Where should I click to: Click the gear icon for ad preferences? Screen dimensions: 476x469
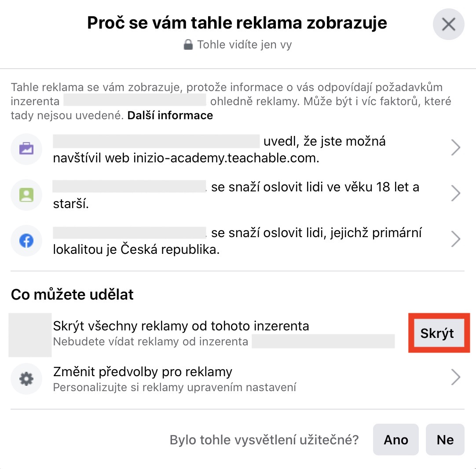[x=26, y=379]
